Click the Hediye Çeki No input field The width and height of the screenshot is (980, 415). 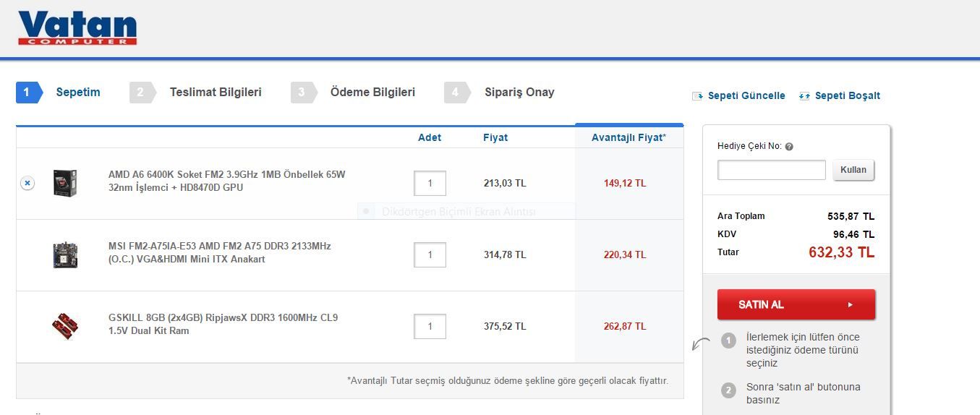pyautogui.click(x=771, y=170)
